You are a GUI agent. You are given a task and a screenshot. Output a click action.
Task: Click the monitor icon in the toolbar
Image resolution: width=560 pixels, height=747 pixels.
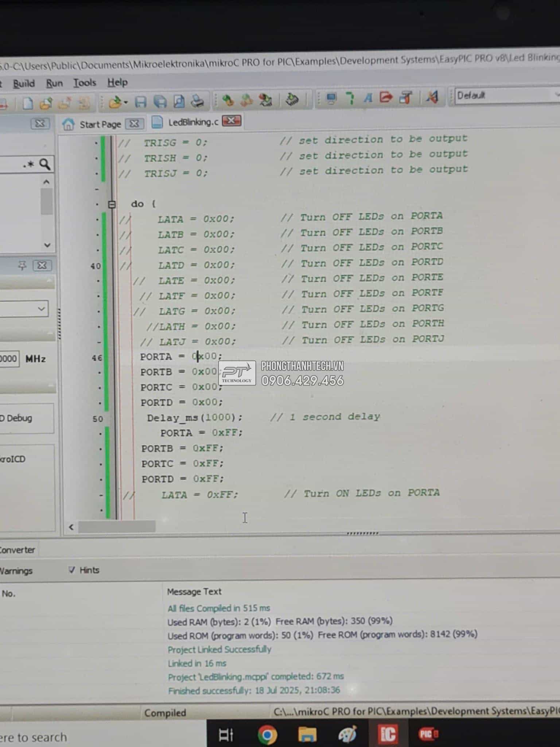331,98
